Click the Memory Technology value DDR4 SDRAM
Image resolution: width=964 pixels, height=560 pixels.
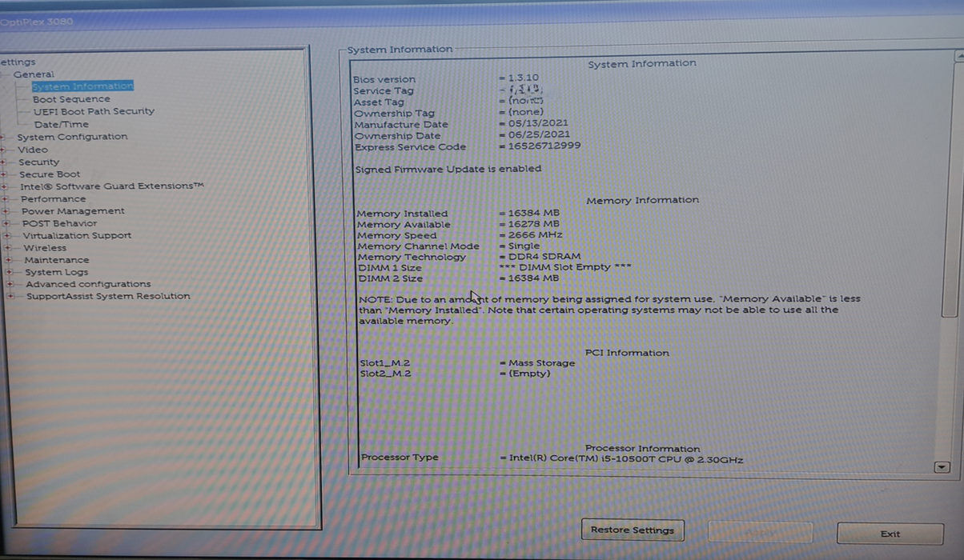544,257
